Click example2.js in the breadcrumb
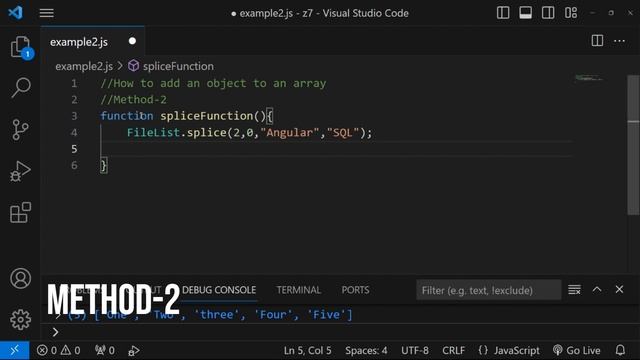The width and height of the screenshot is (640, 360). point(84,66)
